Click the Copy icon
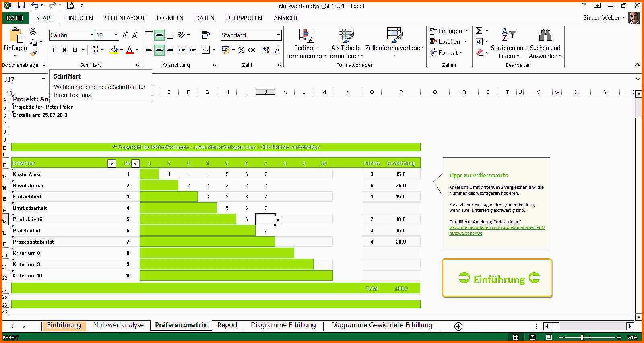The image size is (644, 343). [33, 42]
